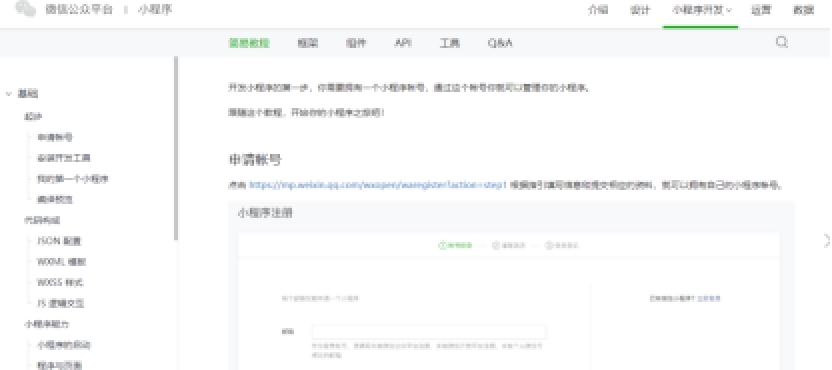Image resolution: width=832 pixels, height=370 pixels.
Task: Go to 设计 in the top navigation
Action: (x=640, y=10)
